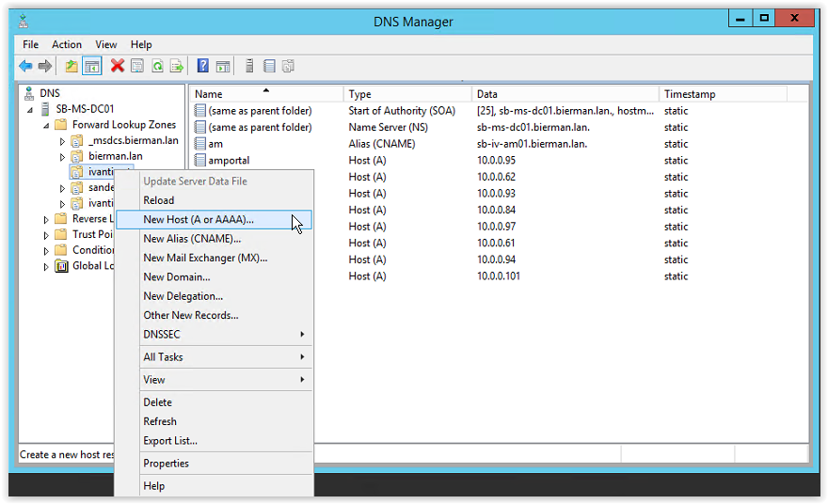Go up one level using folder icon
The height and width of the screenshot is (504, 828).
(x=72, y=66)
